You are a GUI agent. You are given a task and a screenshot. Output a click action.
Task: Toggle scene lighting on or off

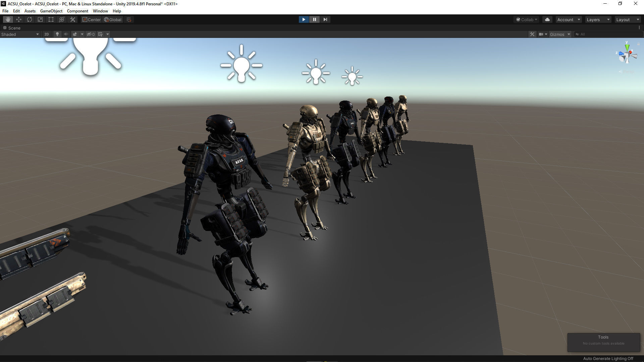click(57, 34)
